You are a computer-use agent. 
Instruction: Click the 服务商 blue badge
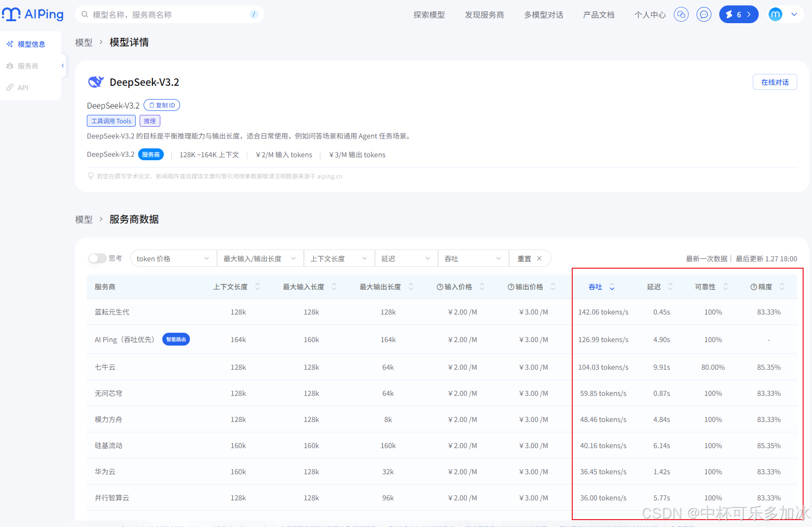[x=151, y=154]
